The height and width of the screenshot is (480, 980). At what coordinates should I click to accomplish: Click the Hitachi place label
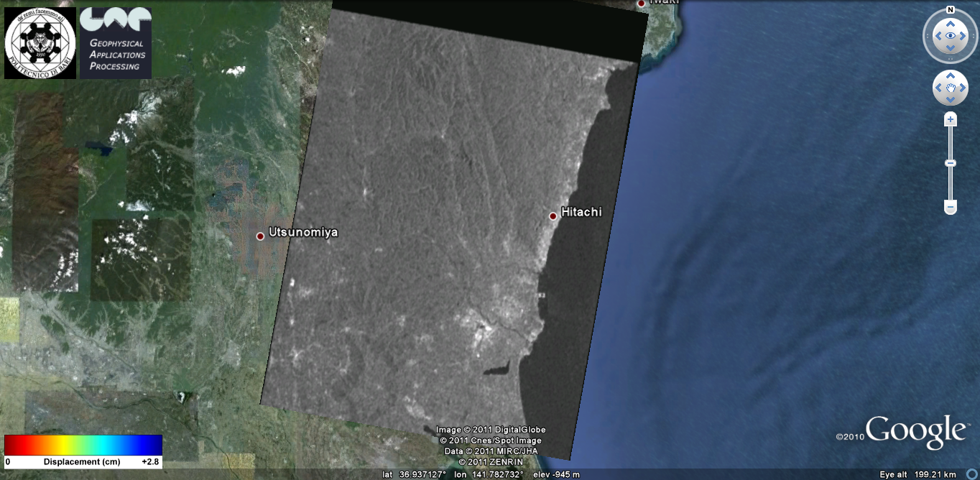point(581,212)
